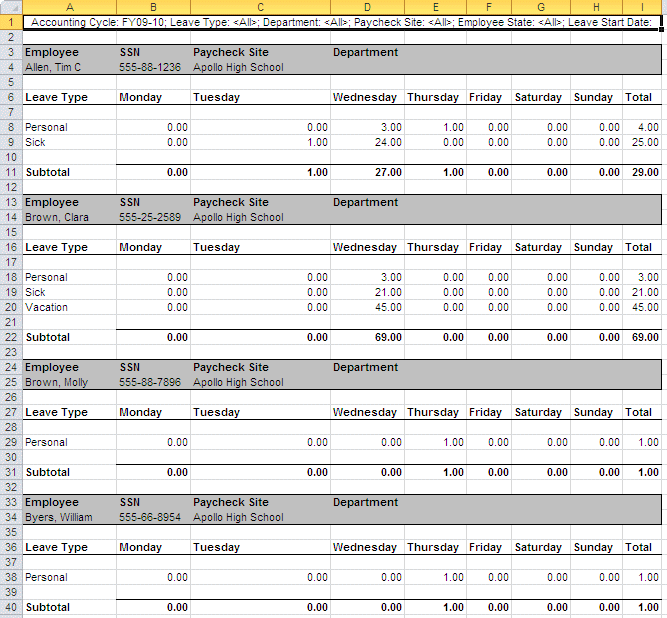Image resolution: width=667 pixels, height=618 pixels.
Task: Click Wednesday subtotal 27.00
Action: [x=388, y=172]
